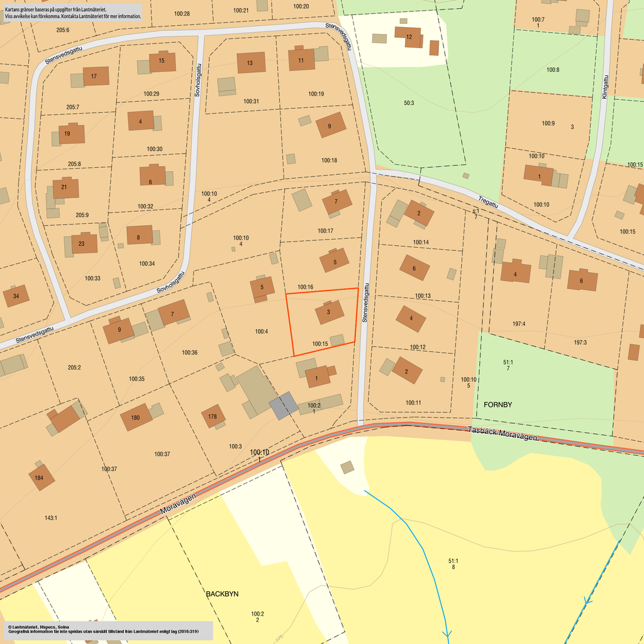
Task: Select building number 15 in parcel 100:29
Action: click(x=162, y=61)
